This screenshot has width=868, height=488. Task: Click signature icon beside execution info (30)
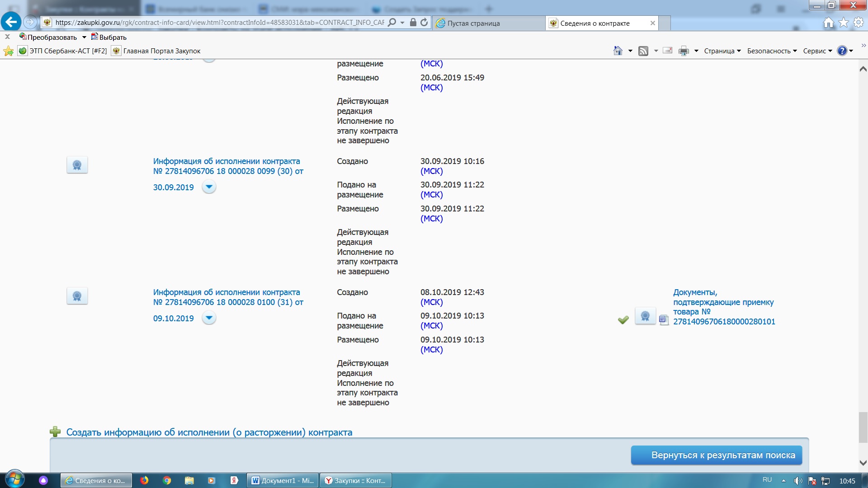pos(77,165)
